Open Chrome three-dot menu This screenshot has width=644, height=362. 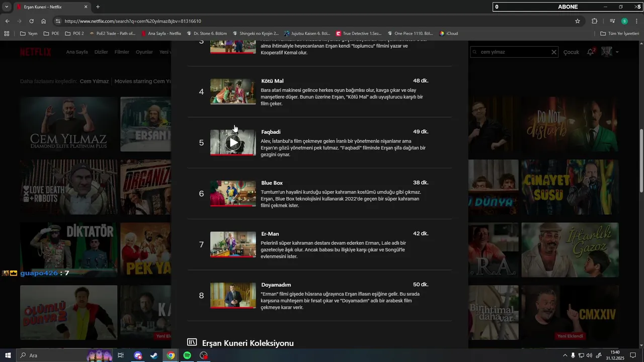coord(636,21)
